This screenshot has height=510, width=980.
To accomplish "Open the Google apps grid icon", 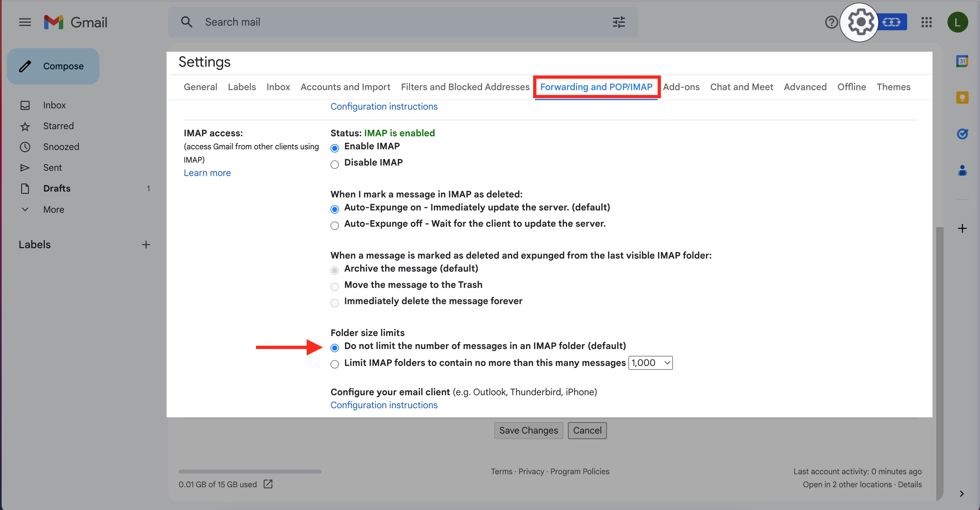I will pyautogui.click(x=926, y=22).
